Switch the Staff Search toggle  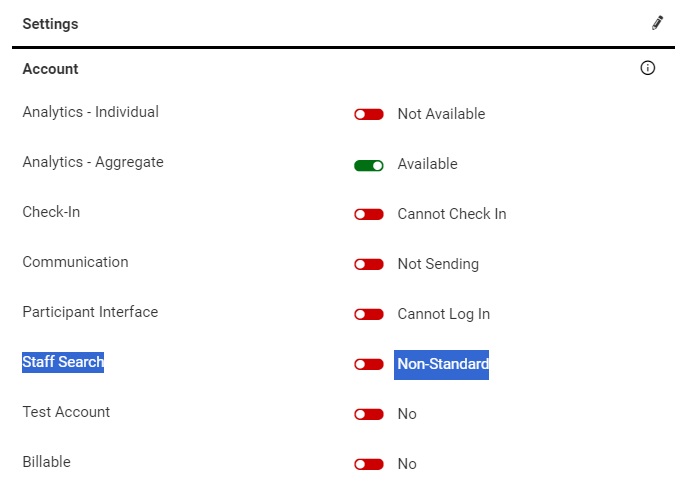[x=369, y=364]
